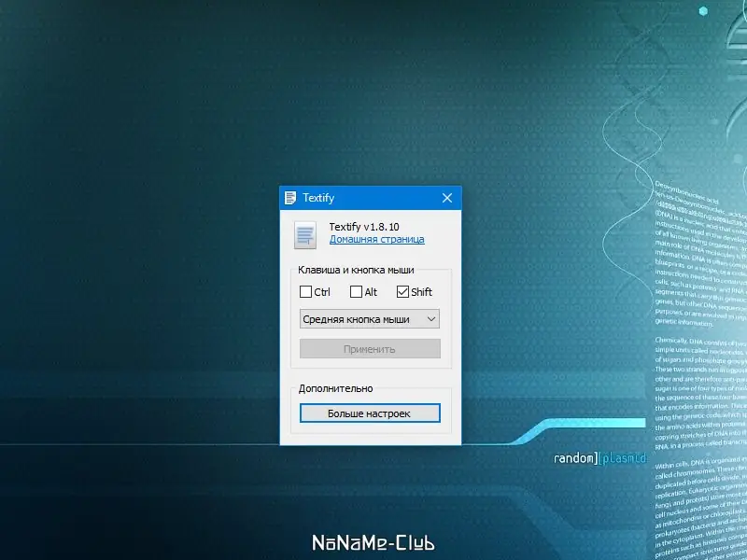Close the Textify window
This screenshot has height=560, width=747.
447,198
